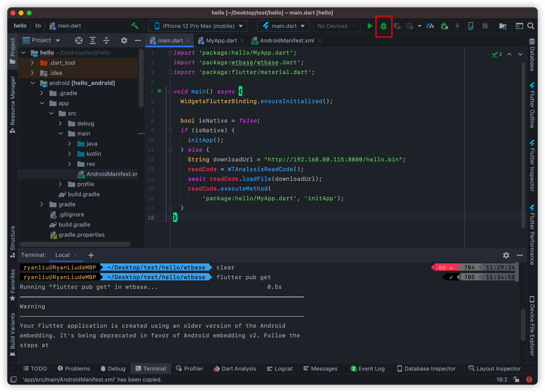The width and height of the screenshot is (545, 392).
Task: Click the project tree horizontal scrollbar
Action: point(75,245)
